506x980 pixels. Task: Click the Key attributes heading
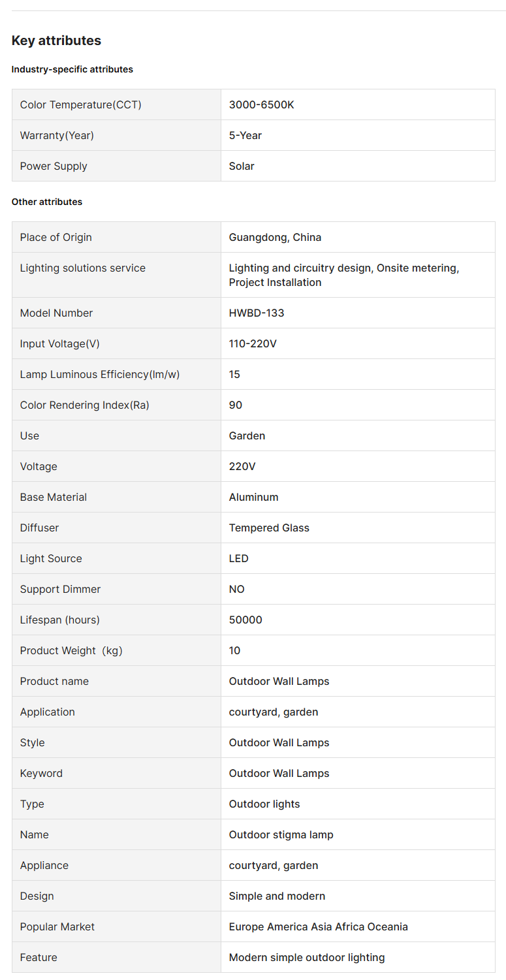click(x=56, y=40)
